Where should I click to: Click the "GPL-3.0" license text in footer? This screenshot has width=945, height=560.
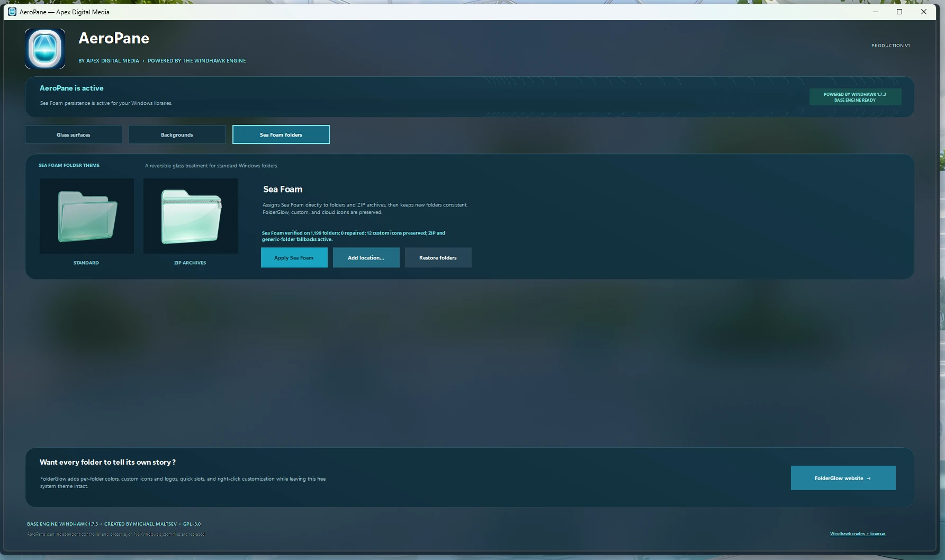tap(192, 524)
